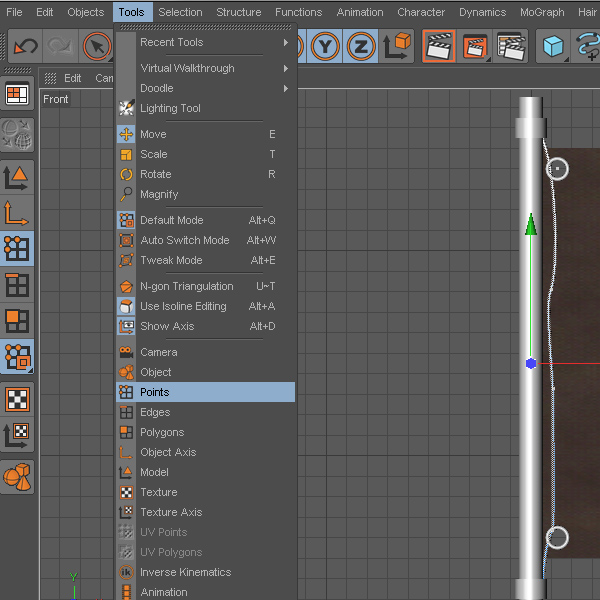
Task: Choose Move in the Tools menu
Action: click(205, 134)
